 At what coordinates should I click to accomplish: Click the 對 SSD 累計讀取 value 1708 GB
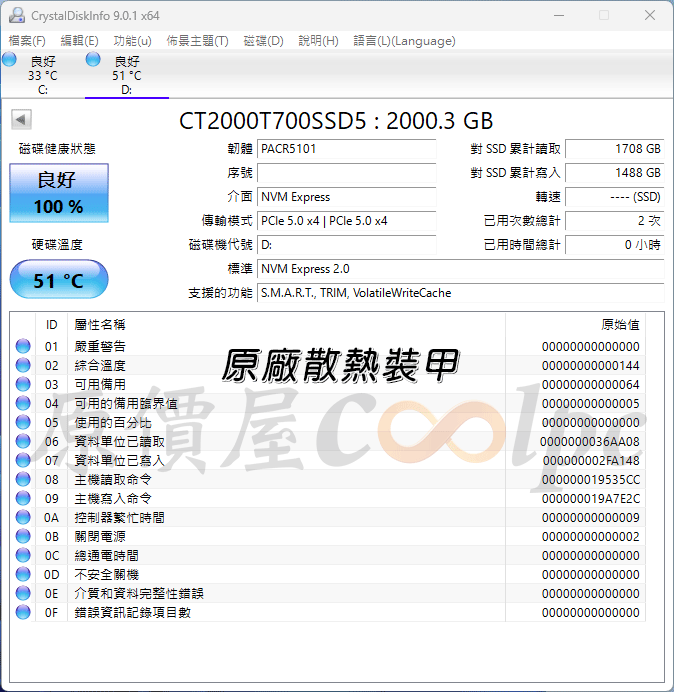[x=614, y=149]
